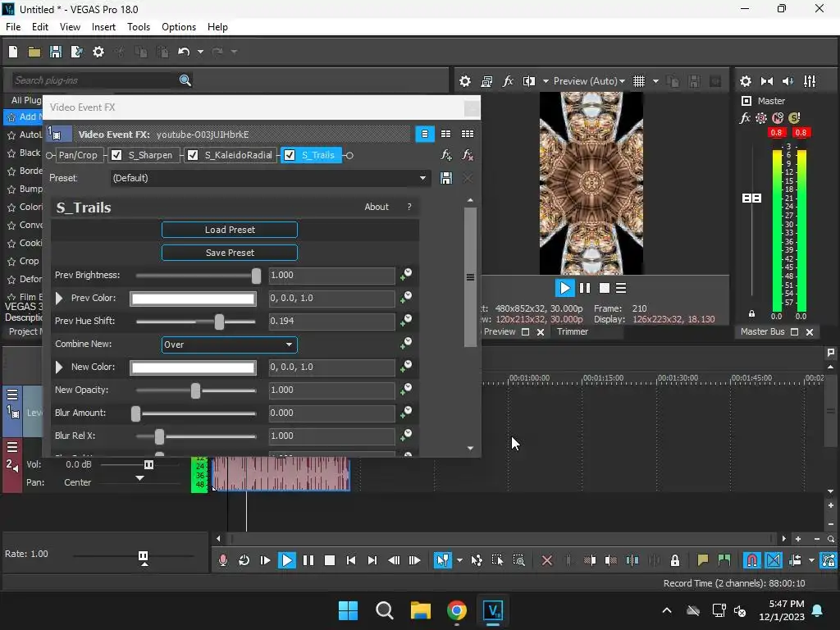Show the preview overlays grid icon
Screen dimensions: 840x630
click(x=639, y=81)
